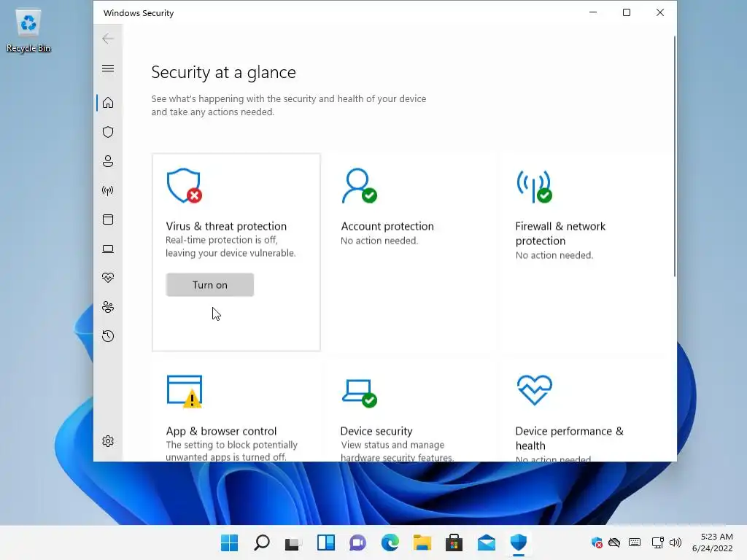Click the App & browser warning icon on the card
This screenshot has height=560, width=747.
click(x=185, y=392)
